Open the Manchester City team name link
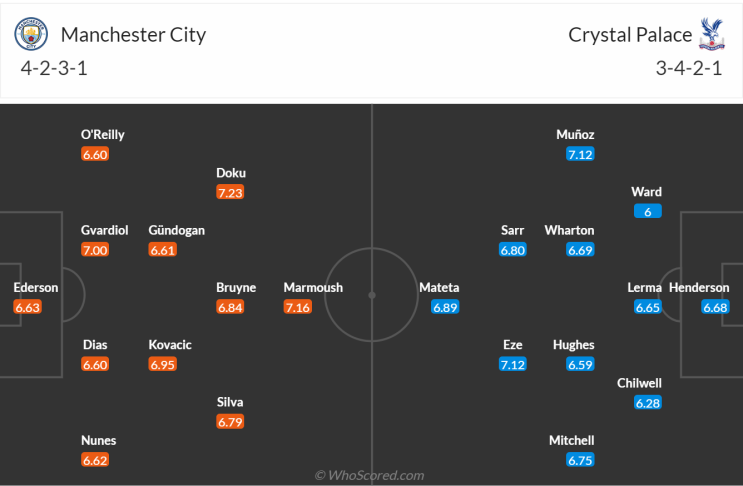 click(x=133, y=35)
